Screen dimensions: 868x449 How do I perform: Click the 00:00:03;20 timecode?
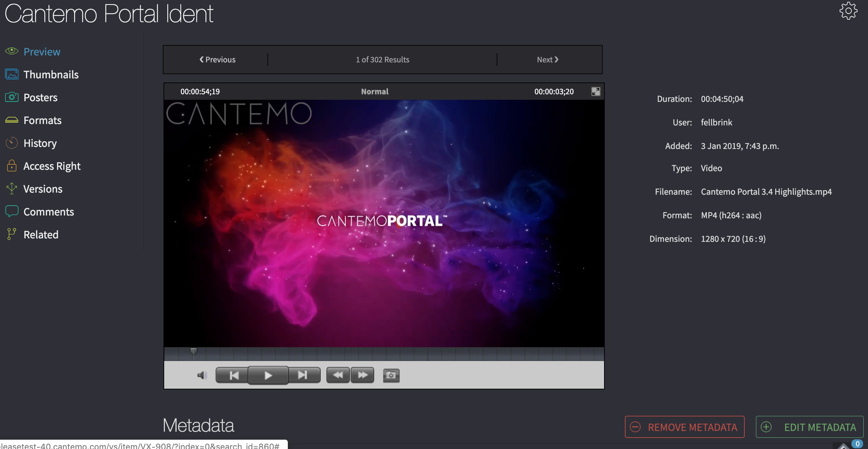pyautogui.click(x=554, y=91)
